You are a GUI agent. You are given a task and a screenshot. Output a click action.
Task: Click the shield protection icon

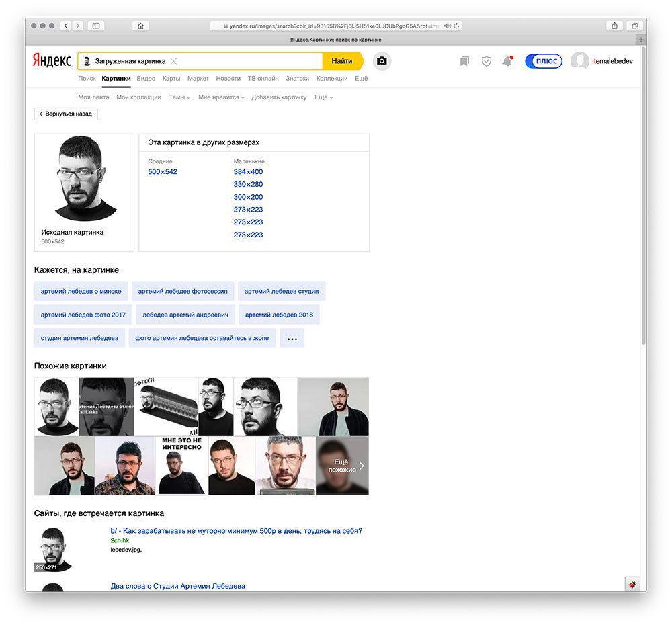tap(487, 61)
